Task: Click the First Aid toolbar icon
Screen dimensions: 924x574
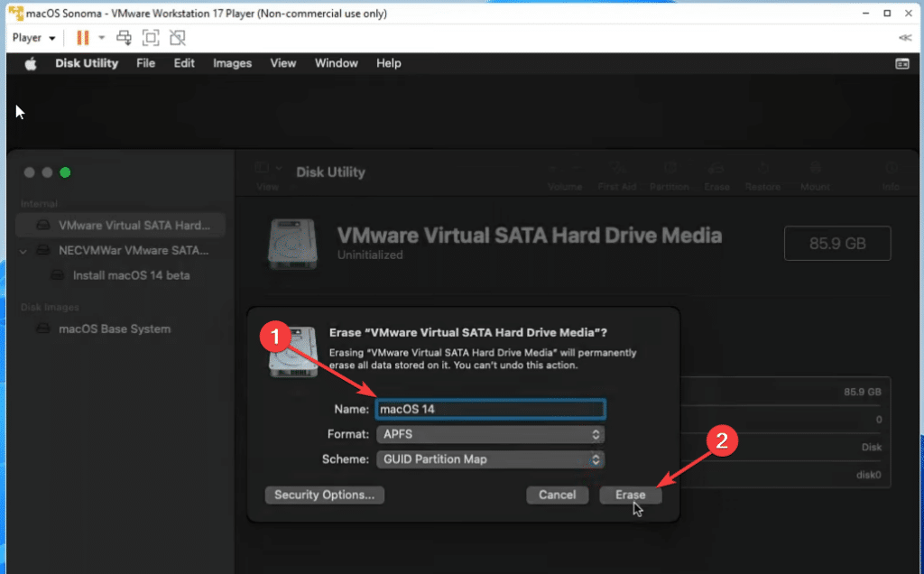Action: 617,169
